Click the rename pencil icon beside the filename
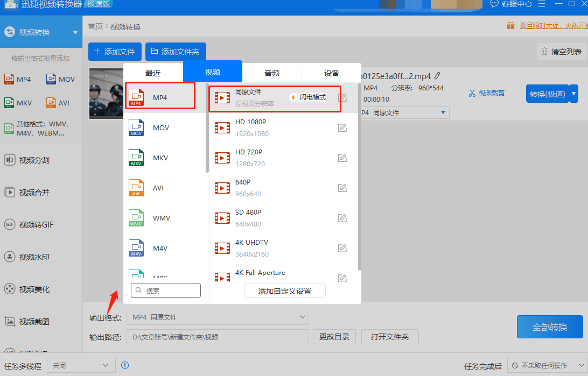This screenshot has width=588, height=376. 437,76
